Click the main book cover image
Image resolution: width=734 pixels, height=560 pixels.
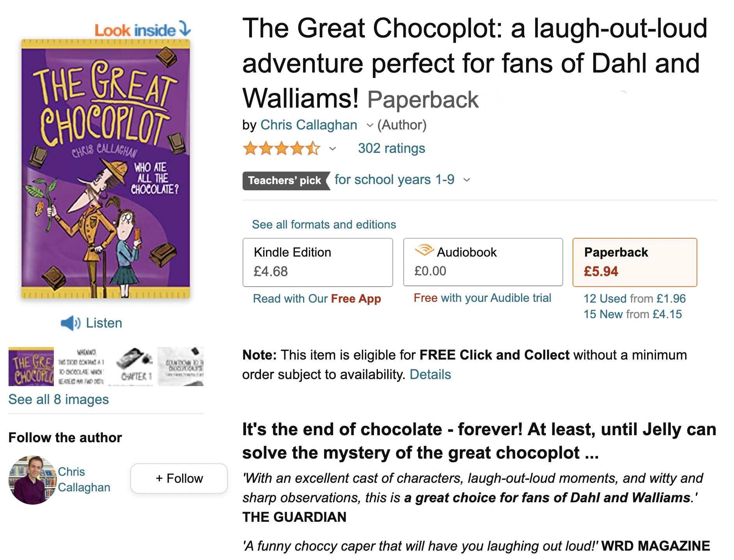click(106, 168)
